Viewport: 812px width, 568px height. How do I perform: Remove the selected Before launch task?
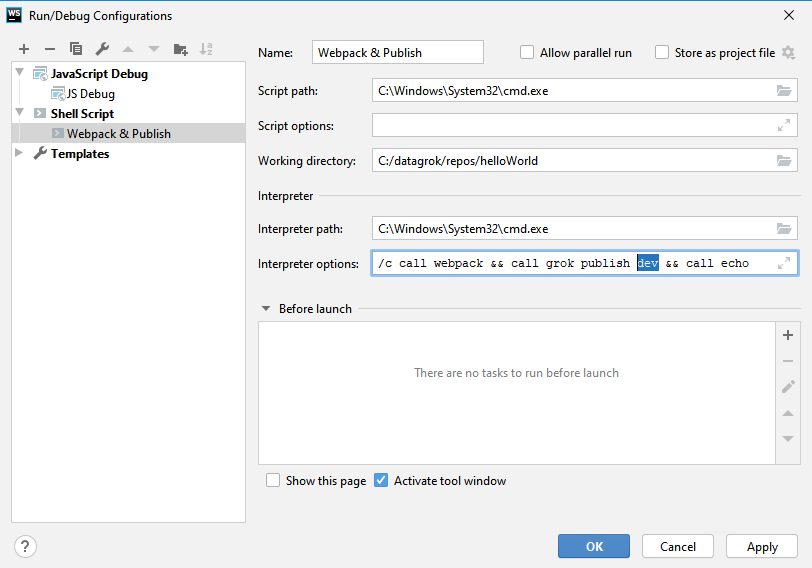point(788,361)
